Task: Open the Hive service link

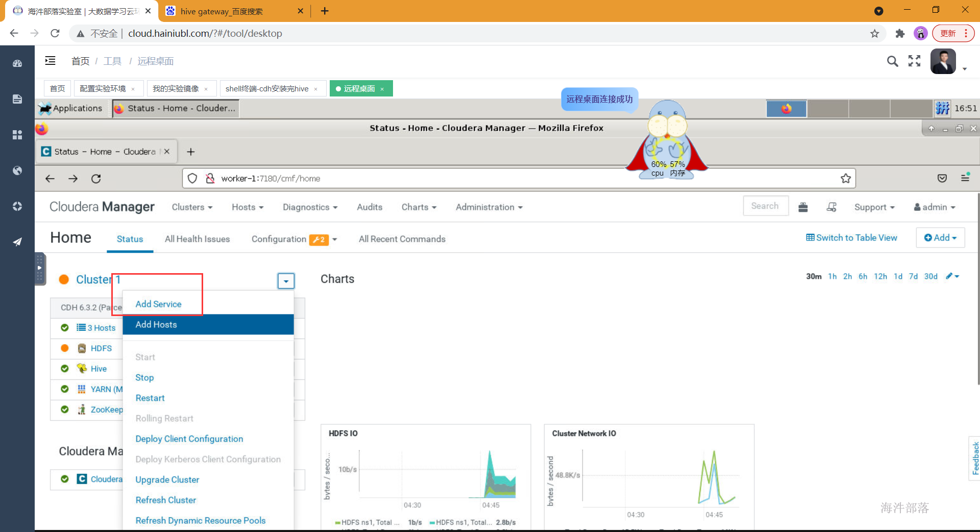Action: pyautogui.click(x=99, y=369)
